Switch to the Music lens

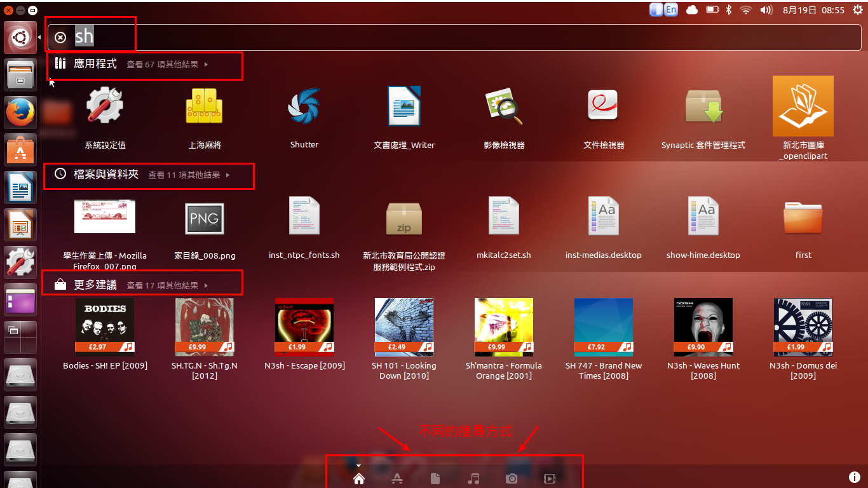tap(473, 479)
